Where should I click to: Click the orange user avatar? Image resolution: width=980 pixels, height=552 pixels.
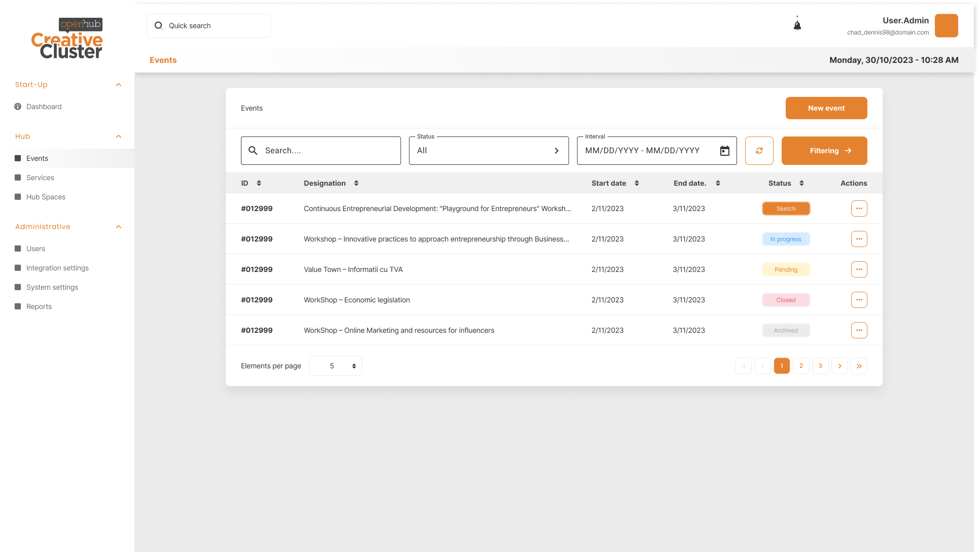[x=946, y=25]
